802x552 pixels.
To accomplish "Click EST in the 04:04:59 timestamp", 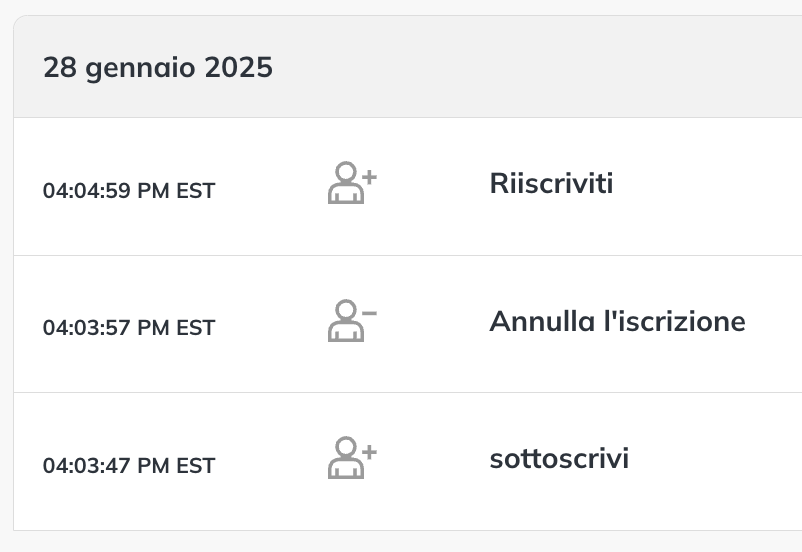I will (195, 190).
